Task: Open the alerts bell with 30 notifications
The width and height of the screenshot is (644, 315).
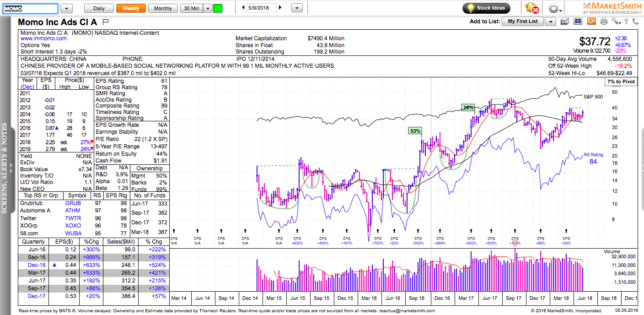Action: coord(532,8)
